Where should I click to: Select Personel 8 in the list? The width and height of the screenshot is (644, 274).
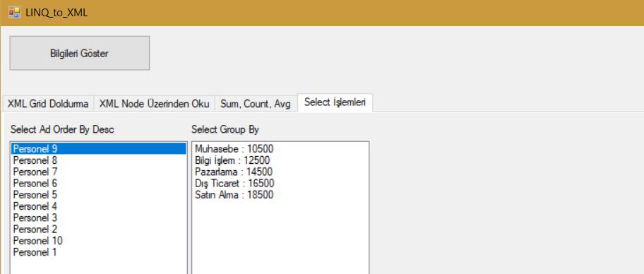coord(99,160)
